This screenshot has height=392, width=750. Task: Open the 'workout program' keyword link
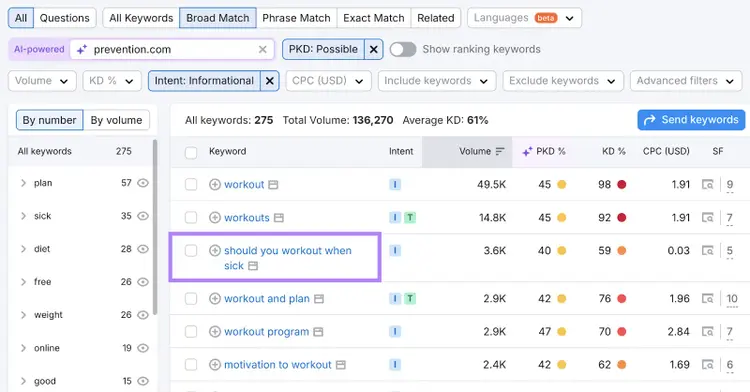(x=266, y=332)
